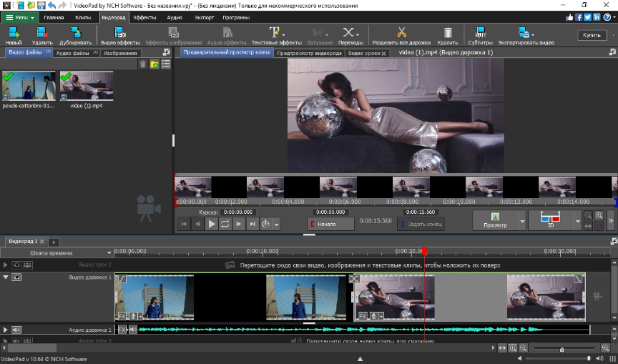The width and height of the screenshot is (618, 364).
Task: Expand Видео трек 2 triangle
Action: [x=5, y=265]
